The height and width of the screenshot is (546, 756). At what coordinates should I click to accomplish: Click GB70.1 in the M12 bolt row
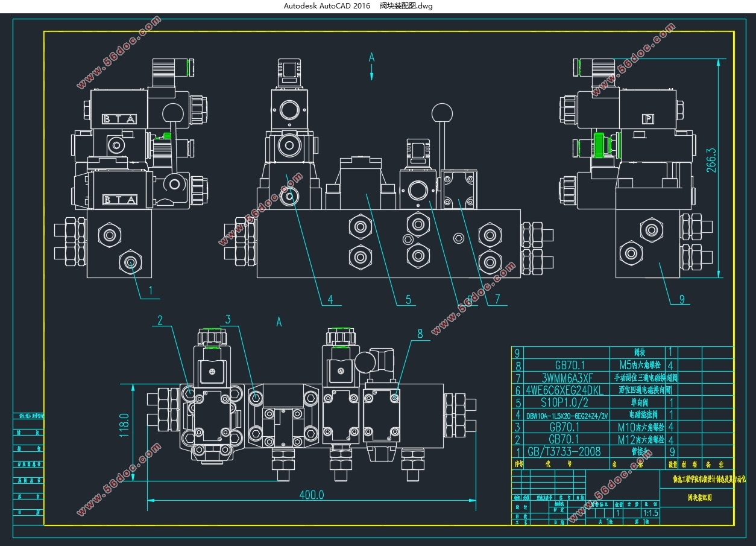(562, 439)
